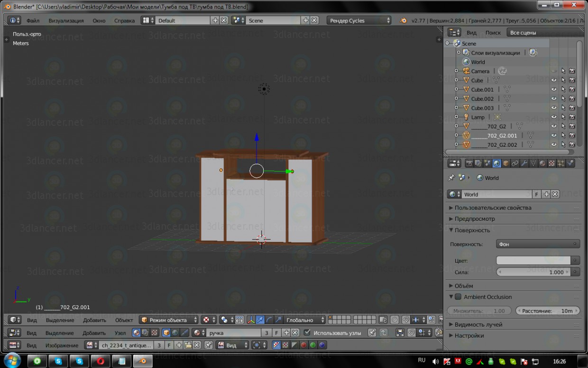Open the Material sphere tab icon
The width and height of the screenshot is (588, 368).
[x=542, y=163]
